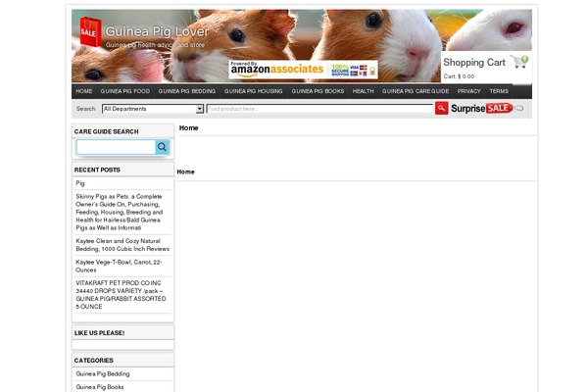Open the Privacy menu item
588x392 pixels.
pos(468,91)
